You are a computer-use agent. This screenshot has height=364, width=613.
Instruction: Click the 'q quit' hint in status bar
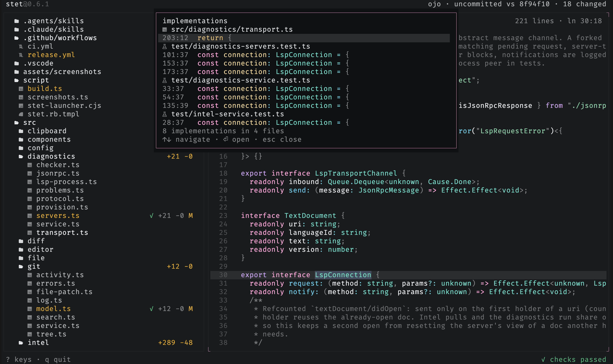click(x=58, y=360)
